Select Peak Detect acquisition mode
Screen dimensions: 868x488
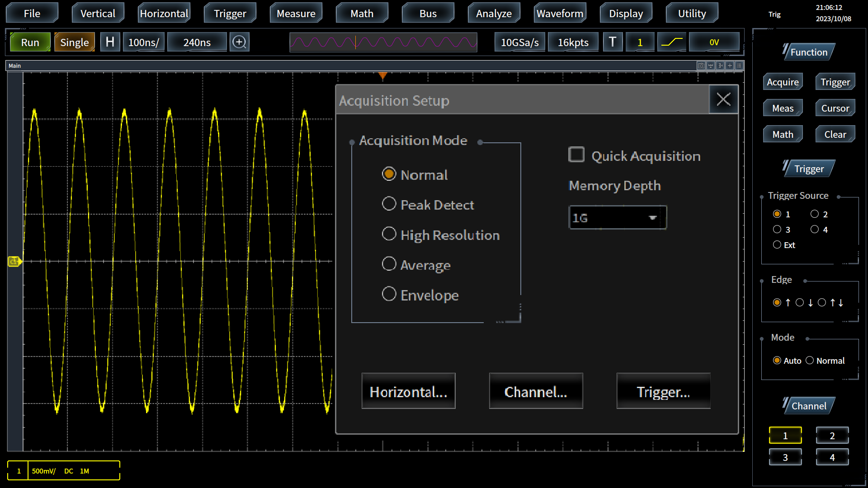coord(389,204)
